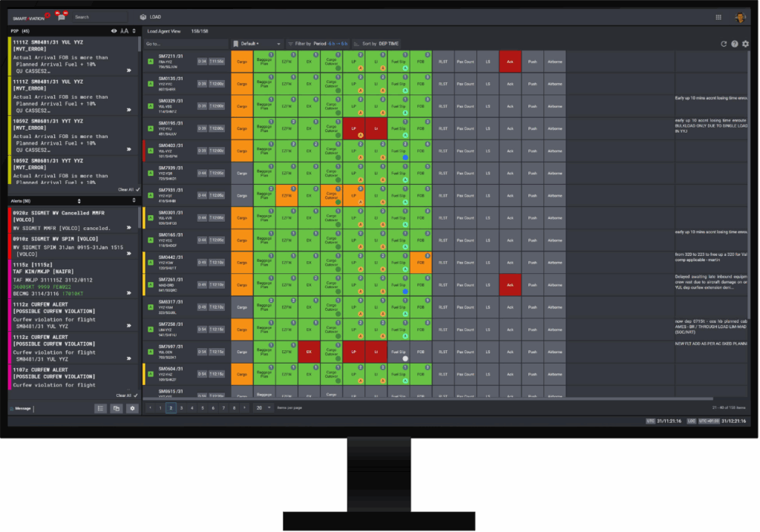Screen dimensions: 760x532
Task: Click the red Ack cell for SM7211
Action: point(510,62)
